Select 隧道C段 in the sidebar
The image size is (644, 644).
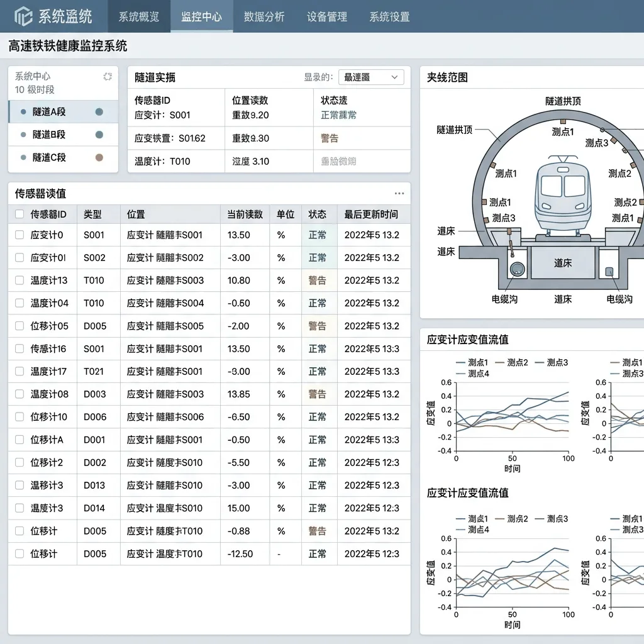(64, 157)
